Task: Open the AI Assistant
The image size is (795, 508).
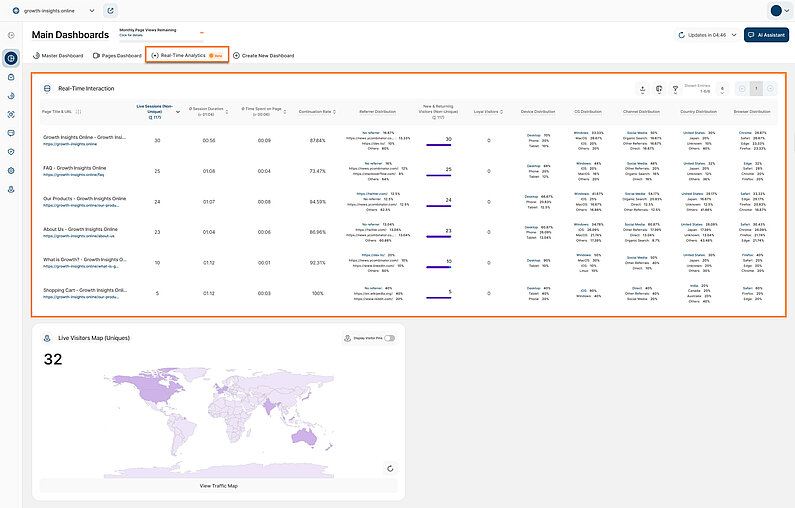Action: tap(766, 34)
